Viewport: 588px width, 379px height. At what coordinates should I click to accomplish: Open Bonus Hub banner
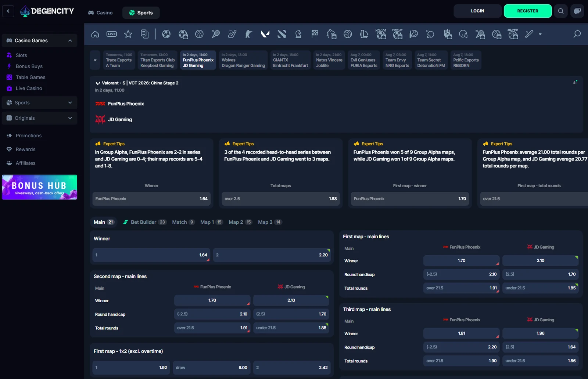39,187
